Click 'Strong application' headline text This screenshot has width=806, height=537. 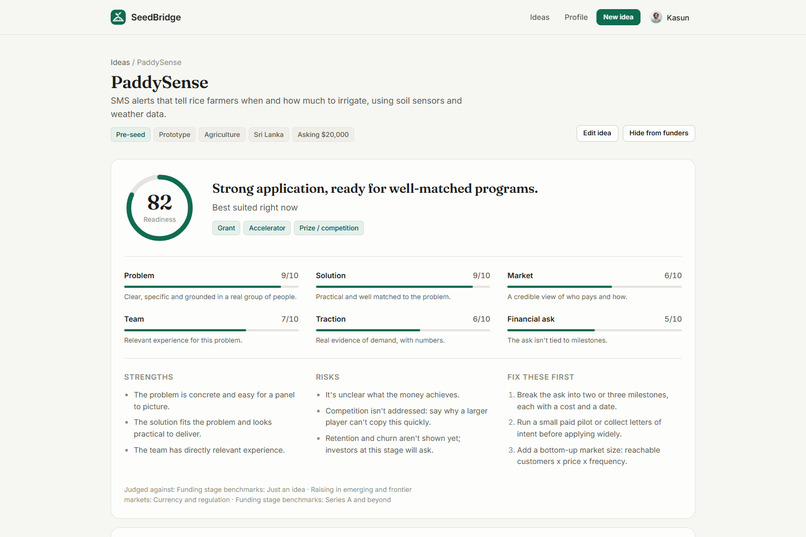click(375, 189)
